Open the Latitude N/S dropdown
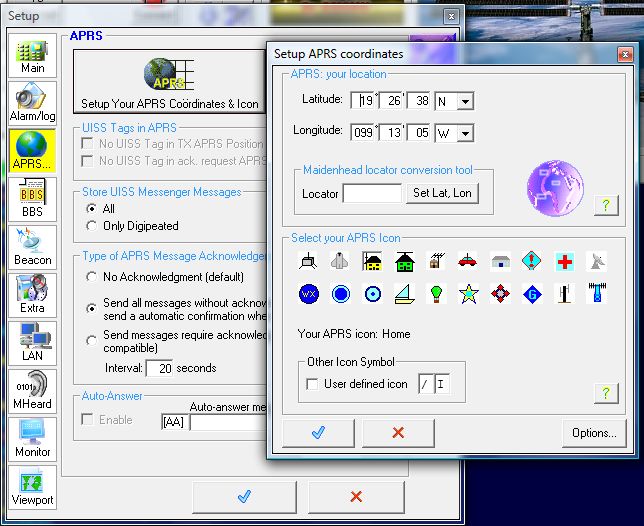 [465, 101]
